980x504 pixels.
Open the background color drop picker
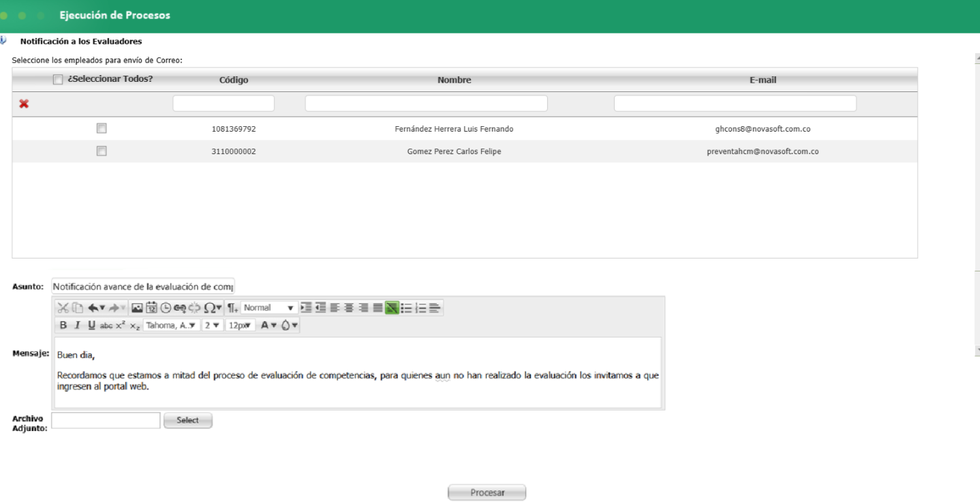coord(290,325)
